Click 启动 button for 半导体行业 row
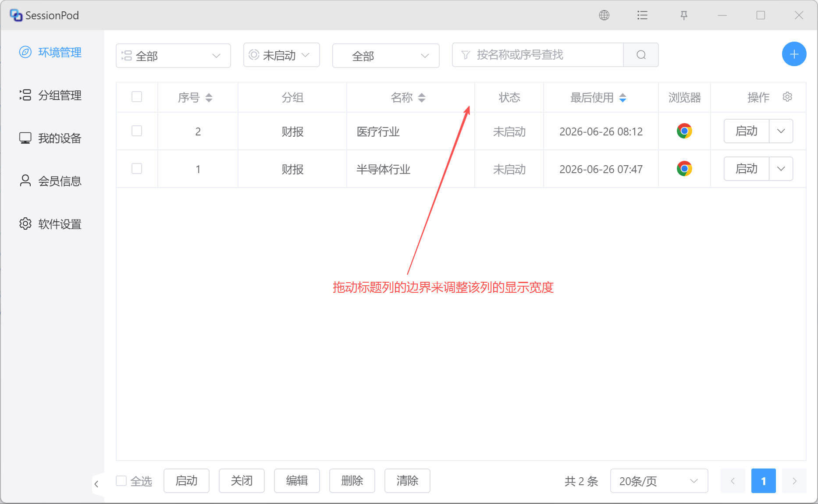The height and width of the screenshot is (504, 818). click(x=746, y=169)
